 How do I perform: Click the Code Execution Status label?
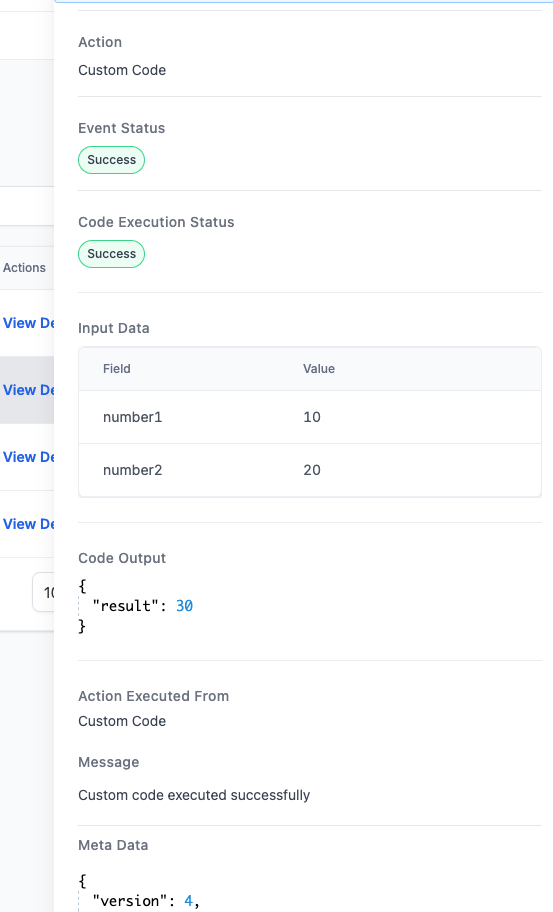pyautogui.click(x=156, y=222)
